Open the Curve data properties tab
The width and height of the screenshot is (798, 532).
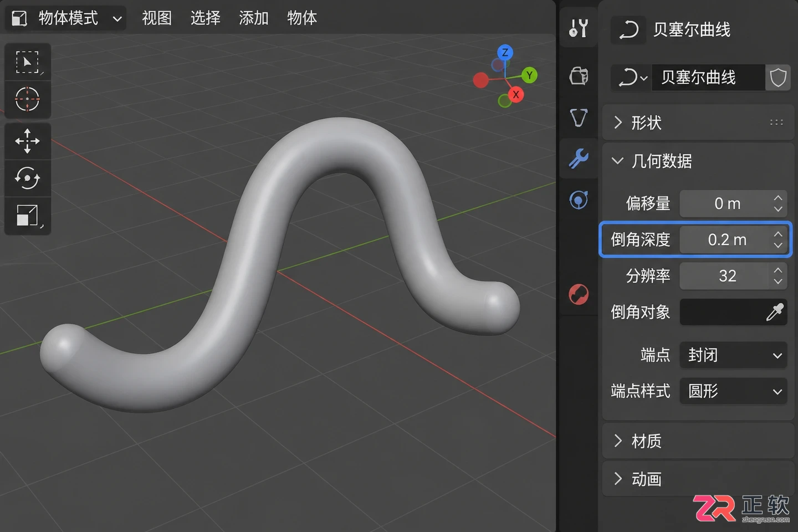(x=579, y=117)
